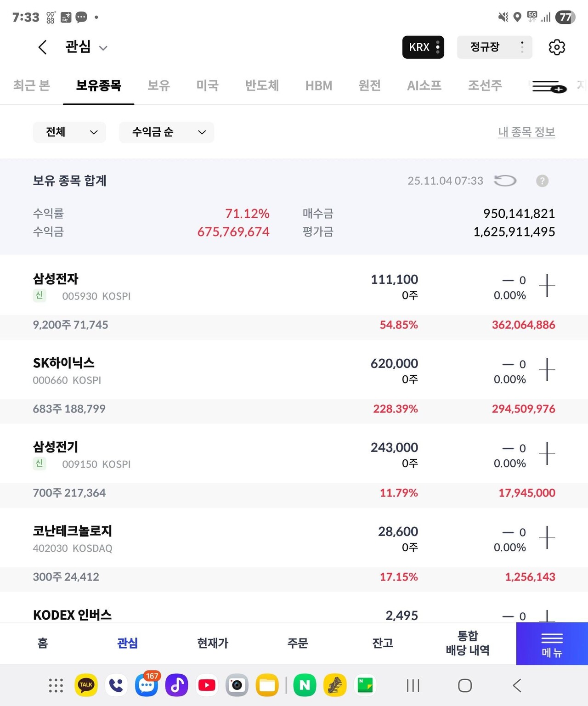Image resolution: width=588 pixels, height=706 pixels.
Task: Open the settings gear
Action: 557,47
